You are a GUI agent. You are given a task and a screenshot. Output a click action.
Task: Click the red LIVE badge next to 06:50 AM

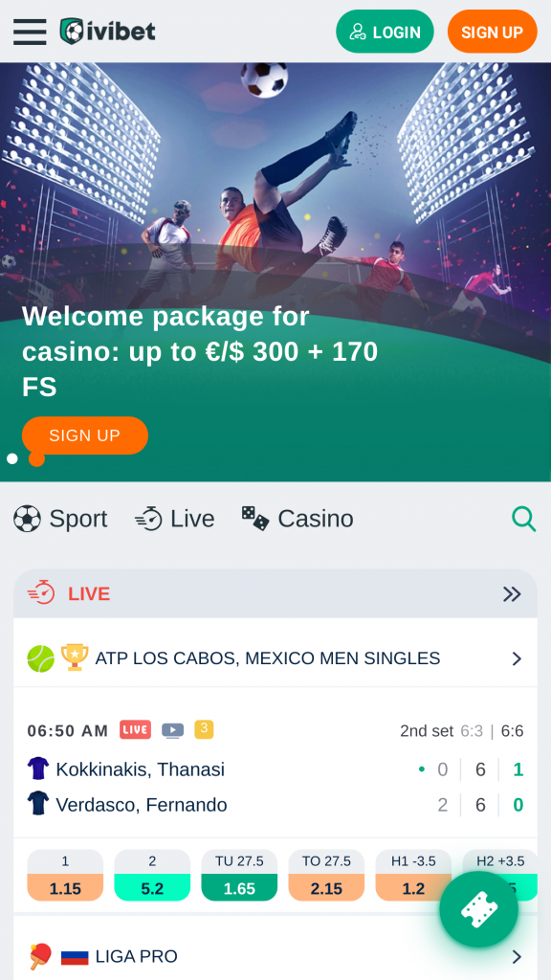coord(135,729)
